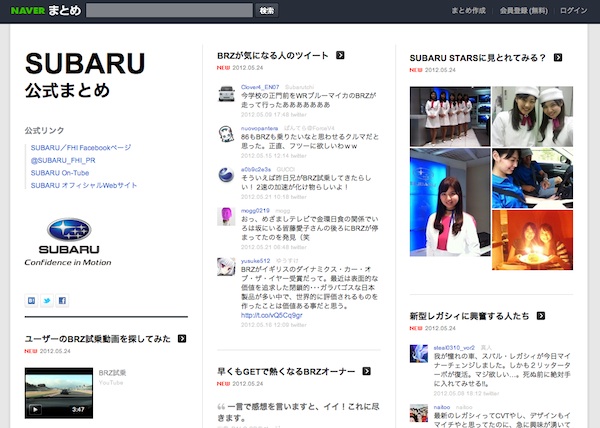Click the NAVER まとめ logo
Image resolution: width=600 pixels, height=428 pixels.
click(x=45, y=10)
